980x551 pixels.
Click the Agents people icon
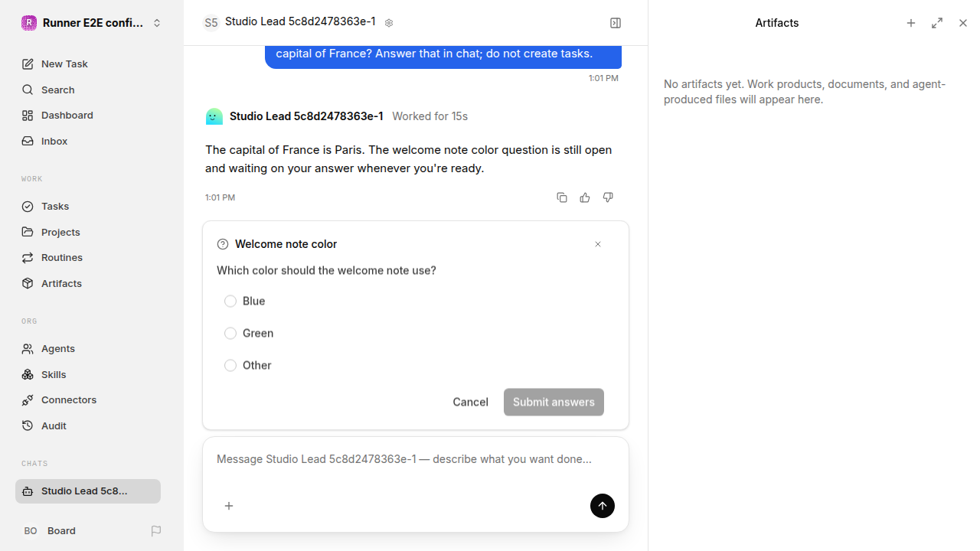(x=28, y=349)
